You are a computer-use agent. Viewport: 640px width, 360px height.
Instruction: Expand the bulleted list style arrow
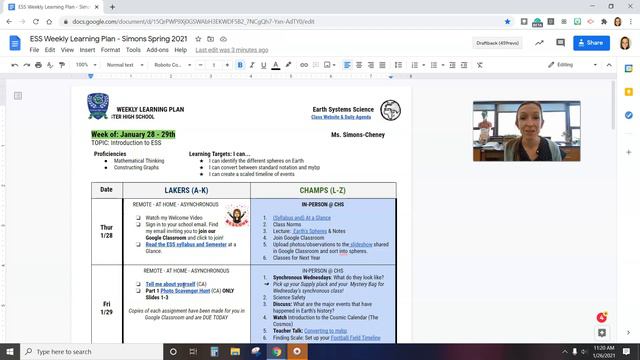[x=443, y=65]
